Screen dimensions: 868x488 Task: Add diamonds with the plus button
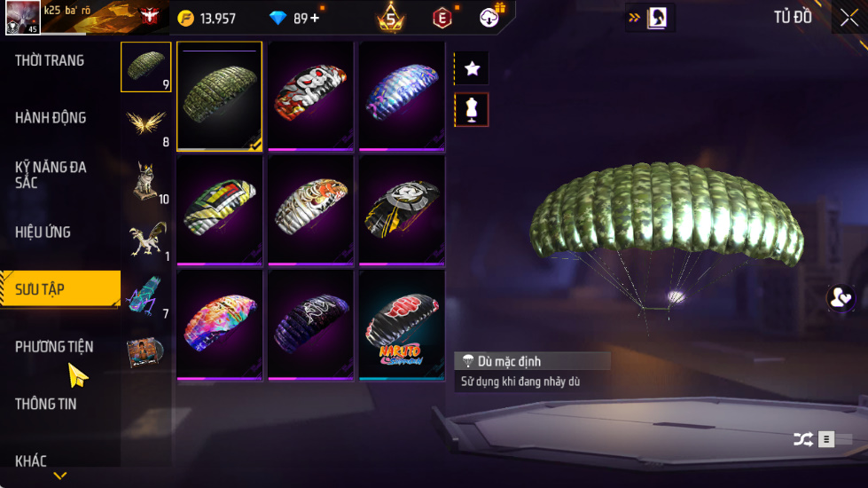coord(316,19)
